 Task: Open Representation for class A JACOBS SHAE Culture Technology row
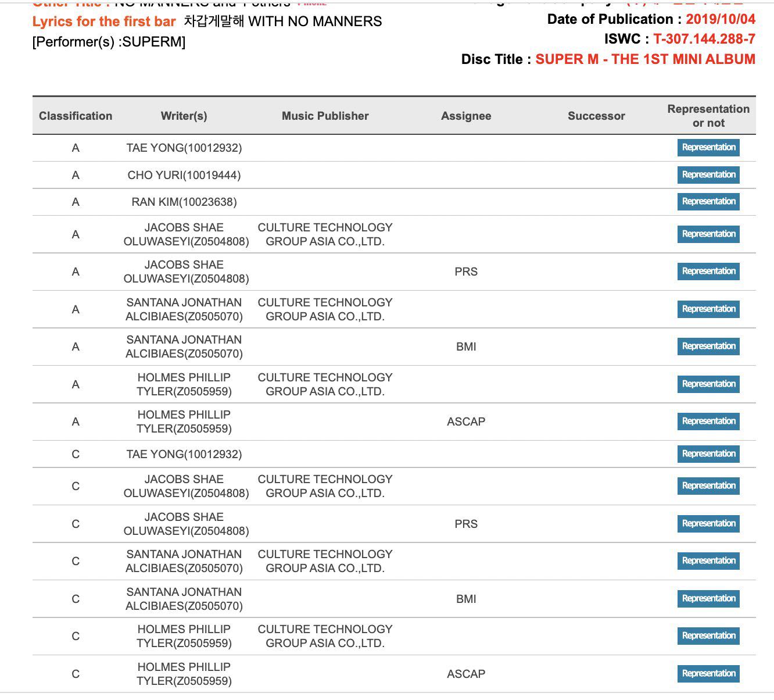(708, 234)
